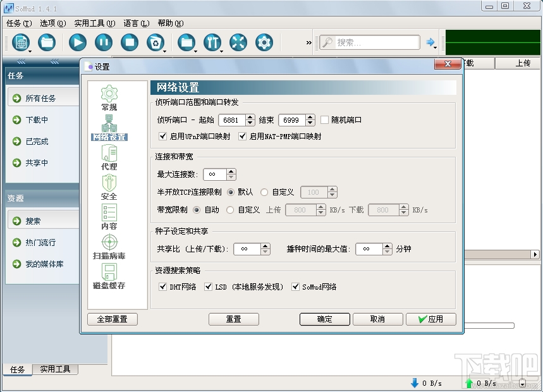Viewport: 543px width, 392px height.
Task: Click the blue arrow search go icon
Action: click(x=430, y=42)
